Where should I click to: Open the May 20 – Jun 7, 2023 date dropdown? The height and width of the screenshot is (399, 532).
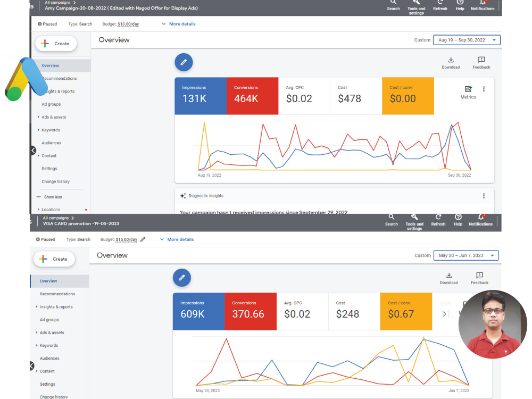466,255
